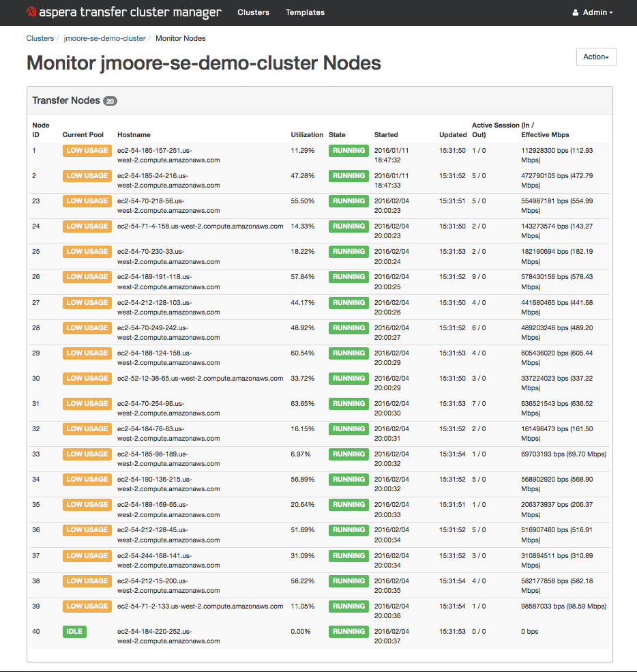Click utilization value 47.28%
637x672 pixels.
(302, 176)
